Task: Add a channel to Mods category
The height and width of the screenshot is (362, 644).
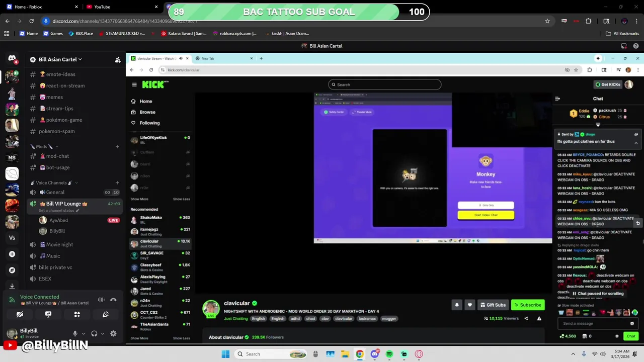Action: click(x=117, y=146)
